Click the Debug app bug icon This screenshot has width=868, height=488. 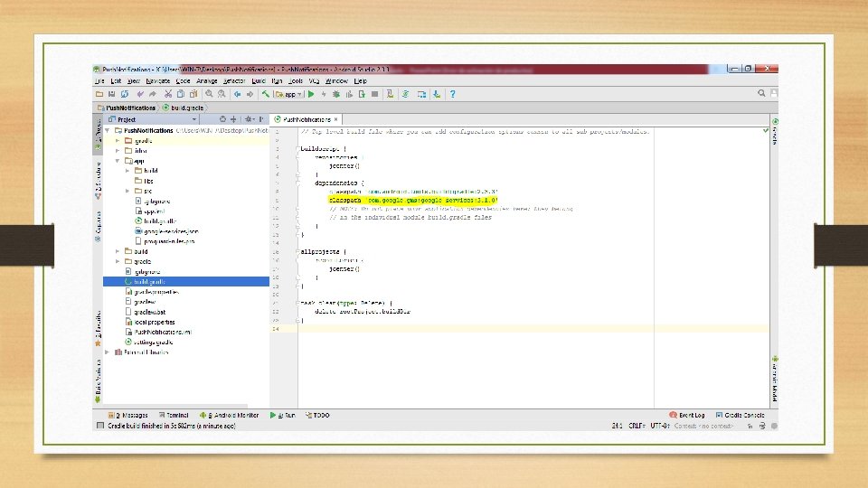click(x=336, y=95)
